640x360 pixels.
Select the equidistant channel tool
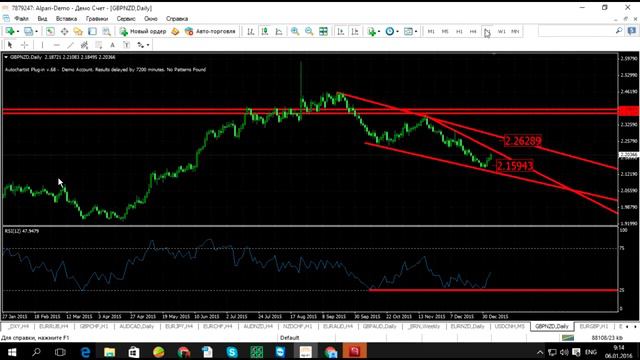[x=84, y=45]
